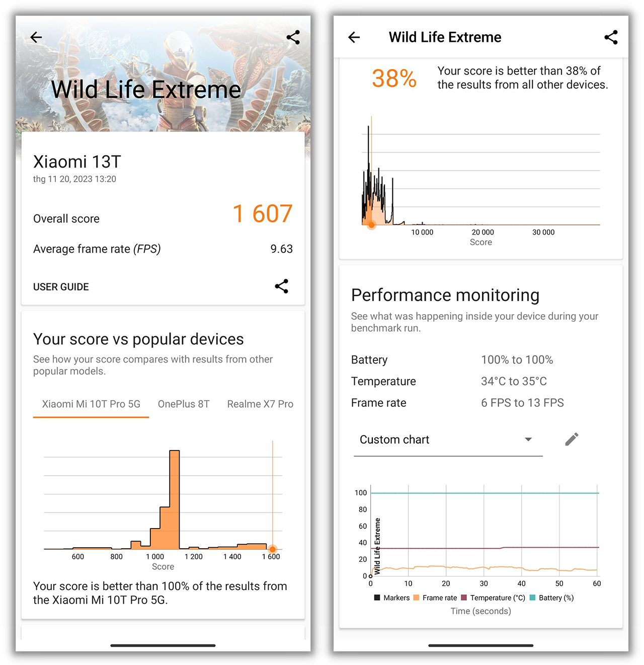Click the date text thg 11 20, 2023 13:20
Image resolution: width=644 pixels, height=665 pixels.
(74, 179)
